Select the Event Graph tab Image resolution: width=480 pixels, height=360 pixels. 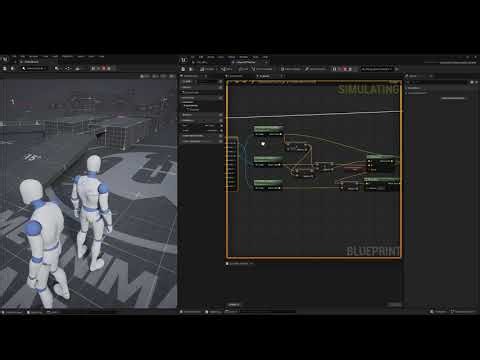[264, 76]
